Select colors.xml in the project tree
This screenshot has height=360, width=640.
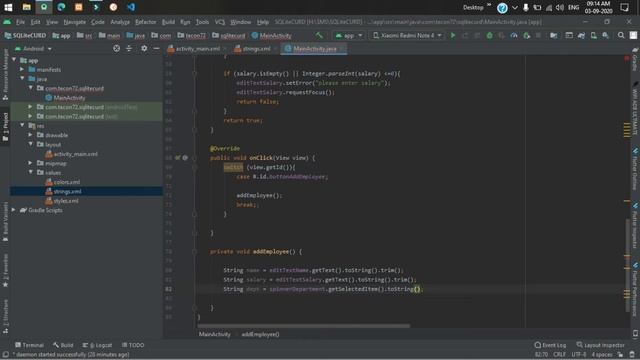67,182
